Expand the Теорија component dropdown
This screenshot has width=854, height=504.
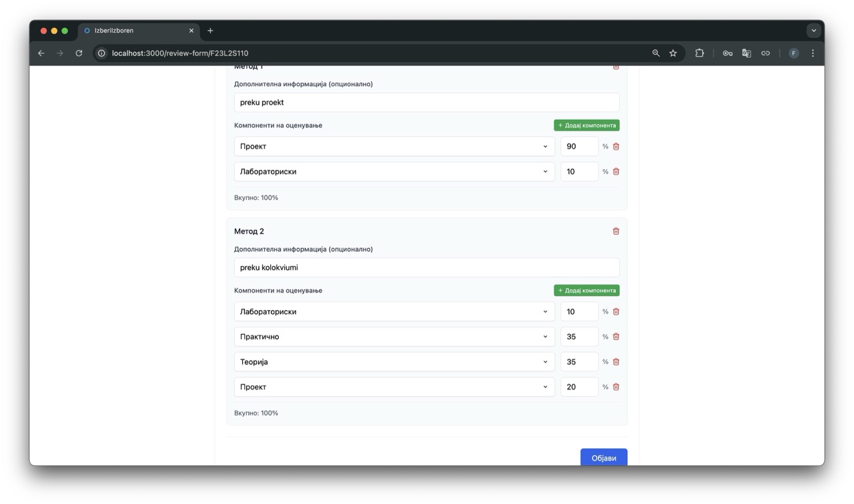pyautogui.click(x=394, y=362)
